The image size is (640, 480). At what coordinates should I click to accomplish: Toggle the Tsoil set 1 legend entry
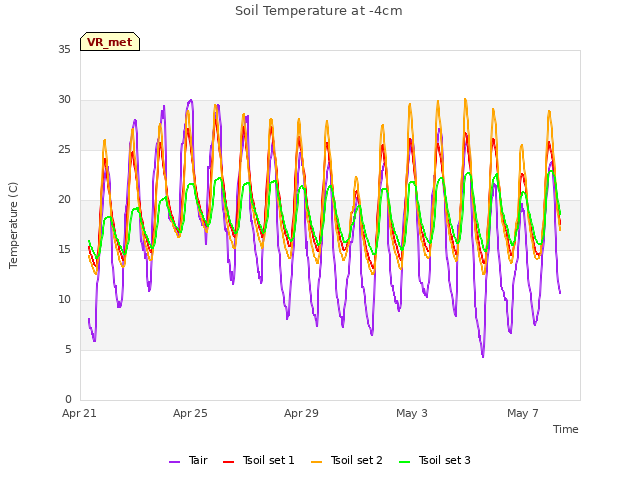(x=259, y=460)
